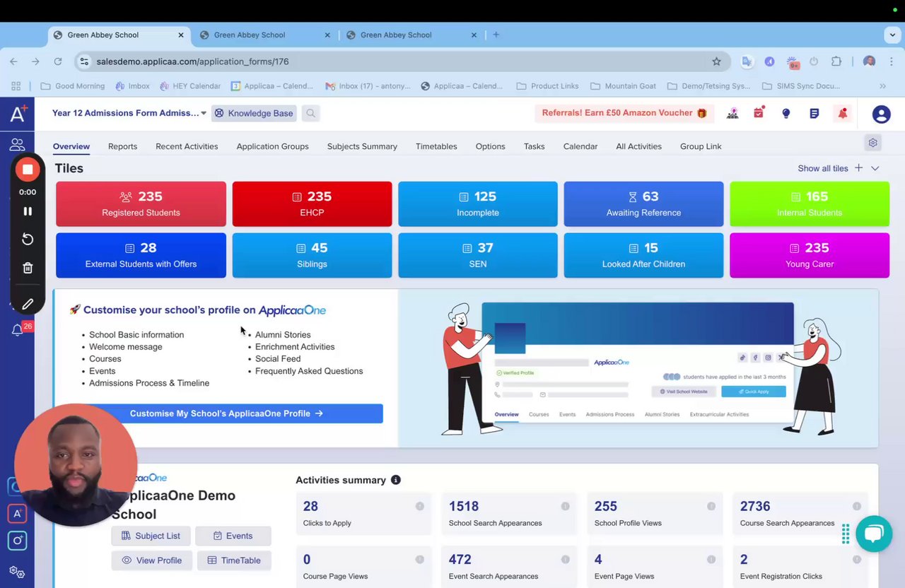
Task: Expand the tiles chevron beside Show all tiles
Action: point(875,168)
